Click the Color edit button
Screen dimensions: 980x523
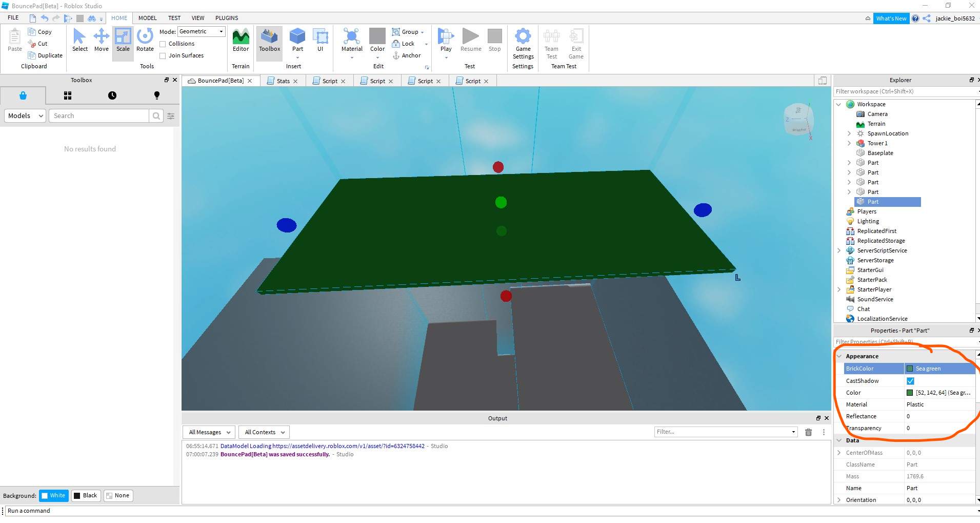tap(377, 40)
